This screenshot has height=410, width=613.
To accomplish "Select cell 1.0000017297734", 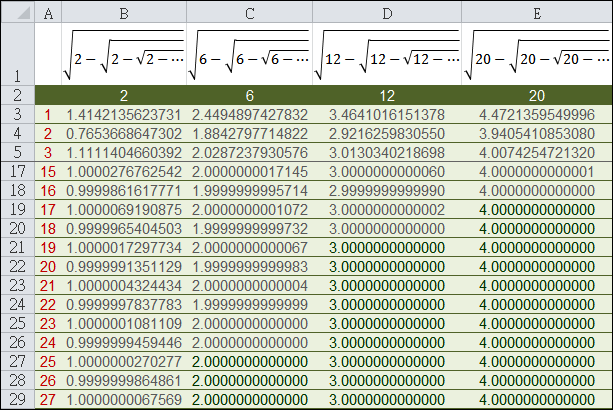I will pyautogui.click(x=124, y=247).
